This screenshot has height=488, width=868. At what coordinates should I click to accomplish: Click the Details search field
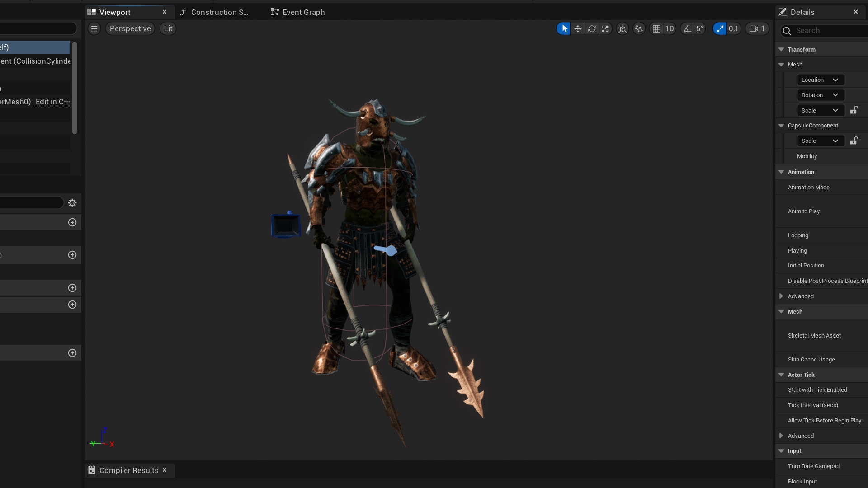pos(827,31)
